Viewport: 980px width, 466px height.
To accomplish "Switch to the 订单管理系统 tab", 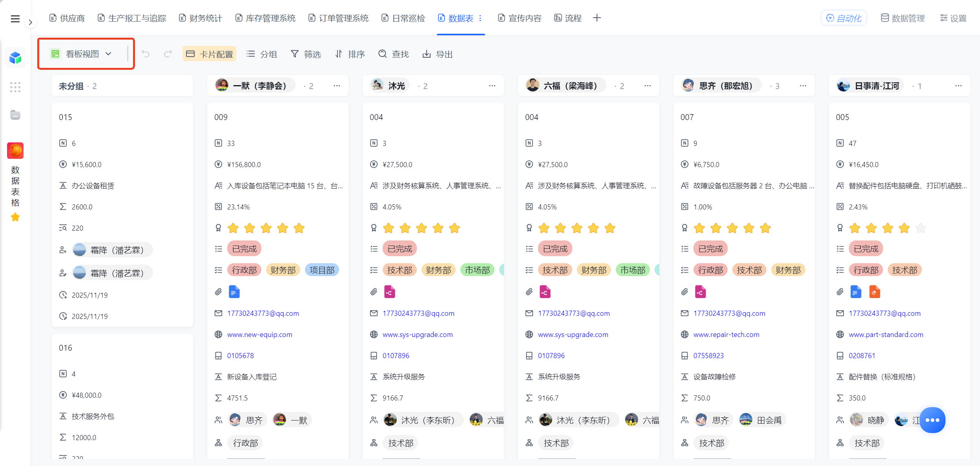I will (338, 18).
